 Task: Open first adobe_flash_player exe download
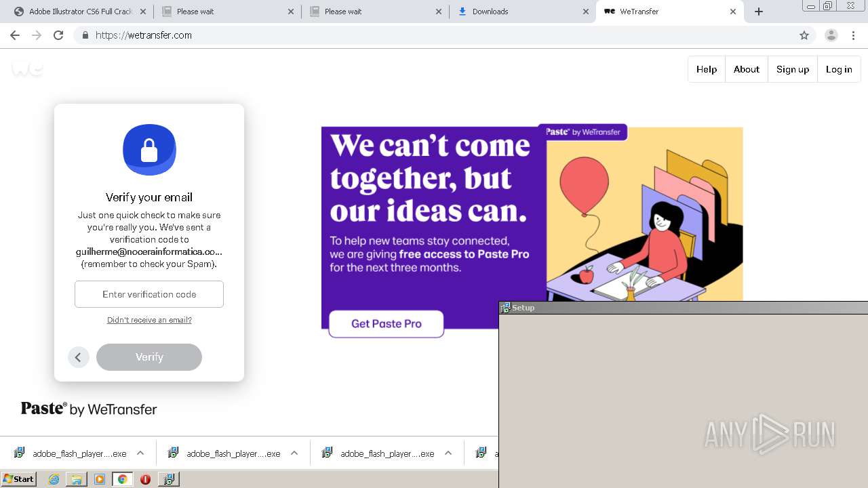(x=71, y=453)
